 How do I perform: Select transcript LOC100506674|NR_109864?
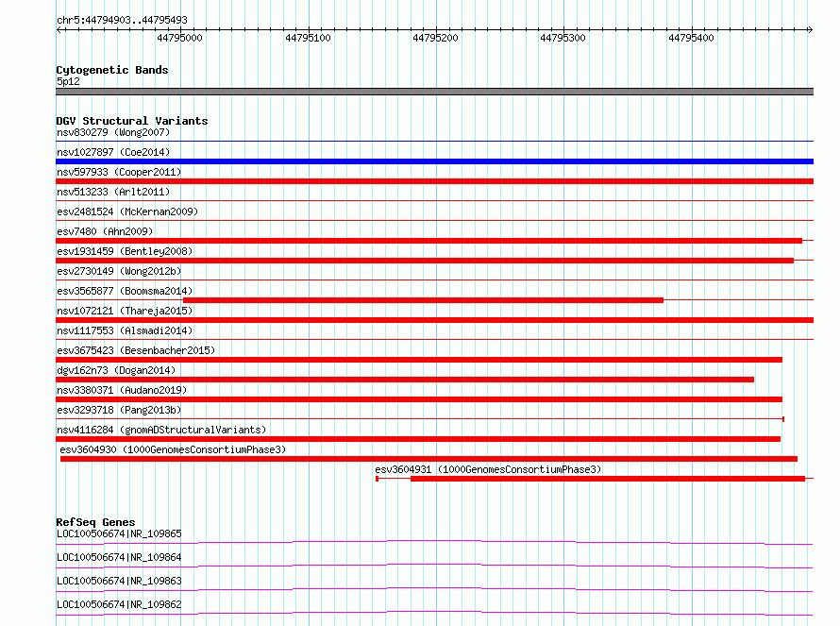pyautogui.click(x=119, y=557)
